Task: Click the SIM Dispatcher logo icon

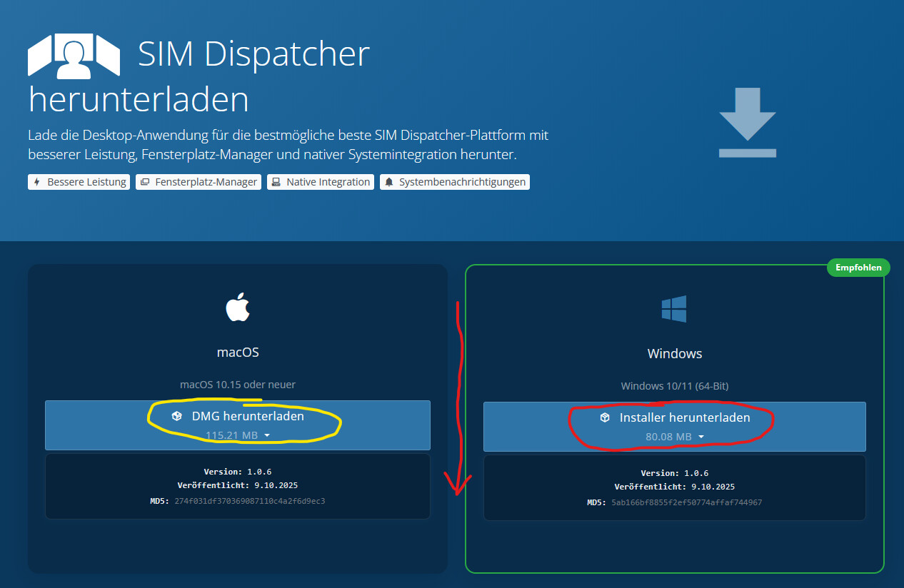Action: coord(74,56)
